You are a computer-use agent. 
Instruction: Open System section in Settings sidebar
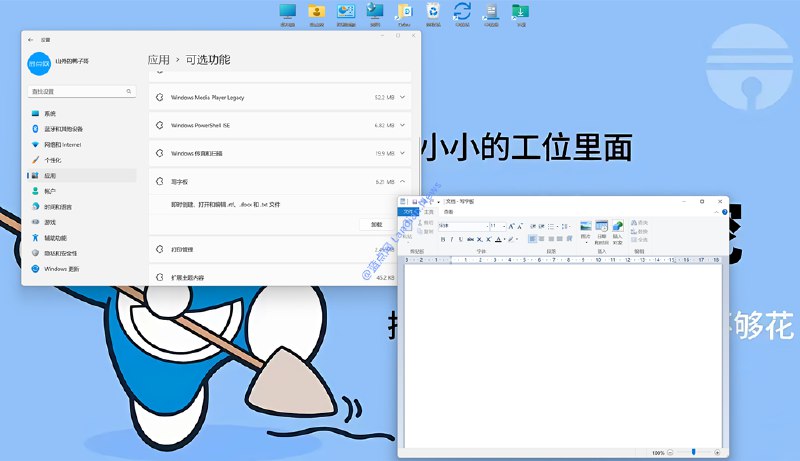coord(82,113)
